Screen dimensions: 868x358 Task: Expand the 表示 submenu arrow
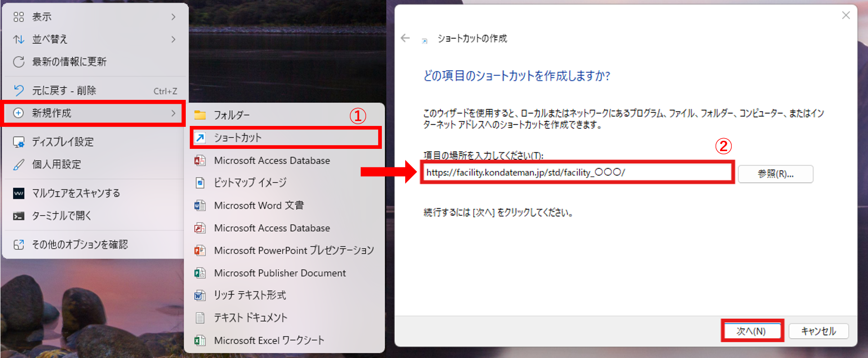[x=174, y=17]
